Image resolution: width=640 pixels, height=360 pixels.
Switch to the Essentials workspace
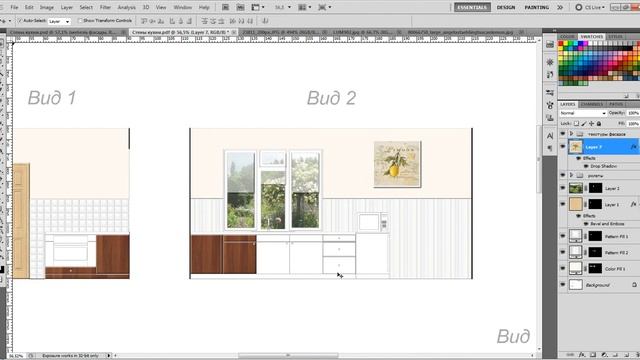click(x=472, y=7)
